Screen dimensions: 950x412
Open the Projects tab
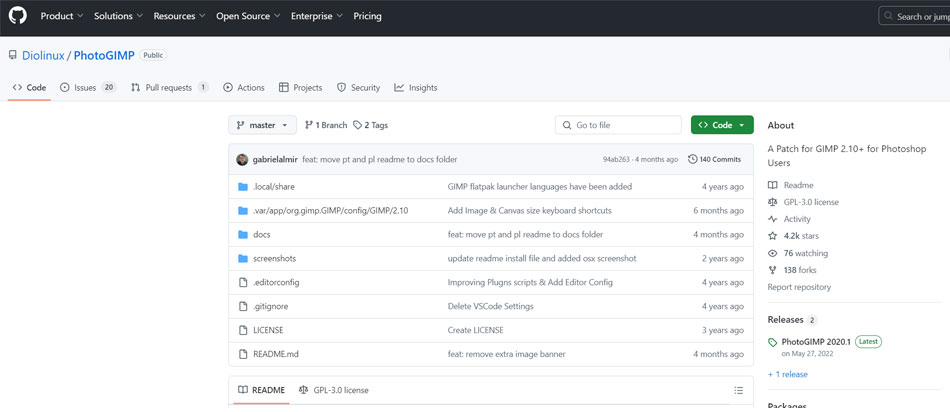pos(301,88)
